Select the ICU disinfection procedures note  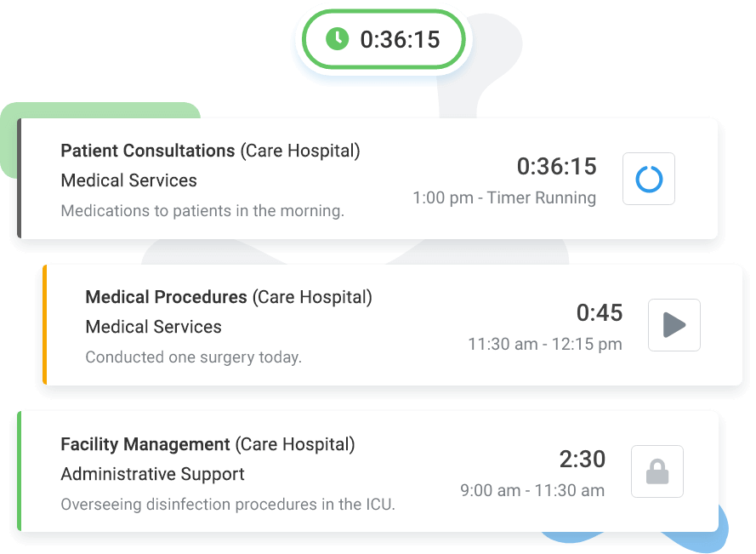(228, 505)
